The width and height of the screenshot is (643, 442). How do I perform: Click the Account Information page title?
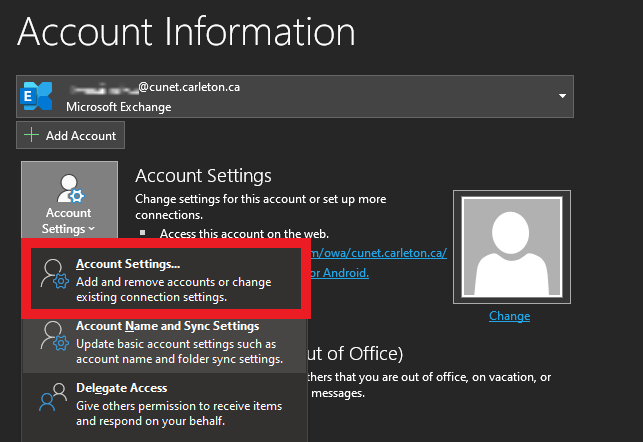click(186, 32)
